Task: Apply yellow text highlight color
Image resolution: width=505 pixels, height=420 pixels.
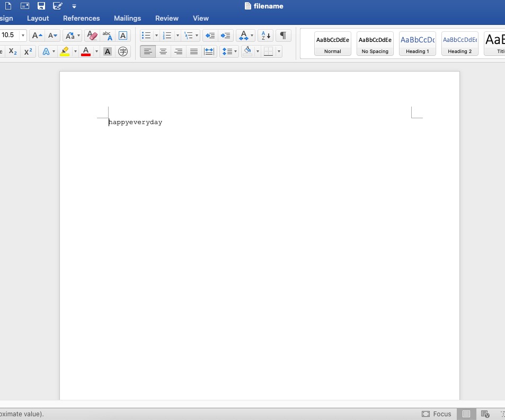Action: coord(65,51)
